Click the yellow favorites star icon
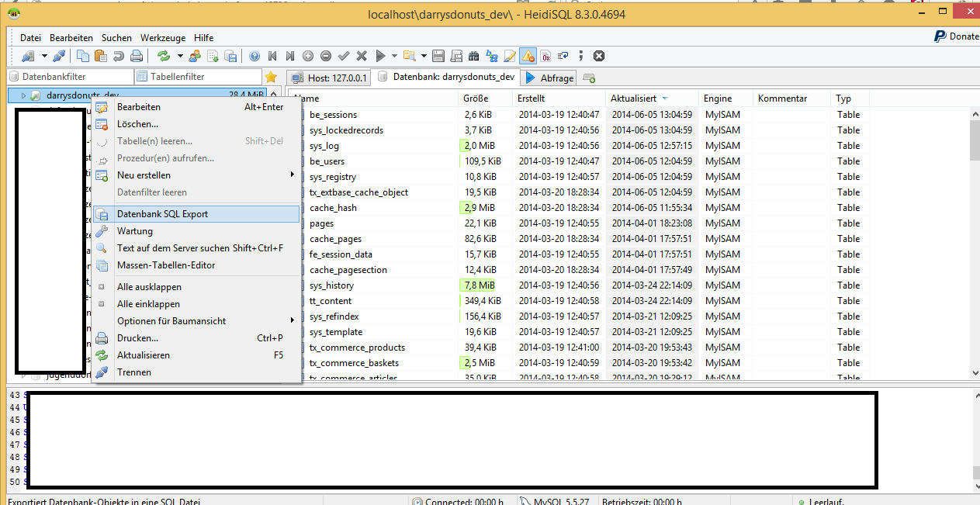Viewport: 980px width, 505px height. tap(271, 77)
